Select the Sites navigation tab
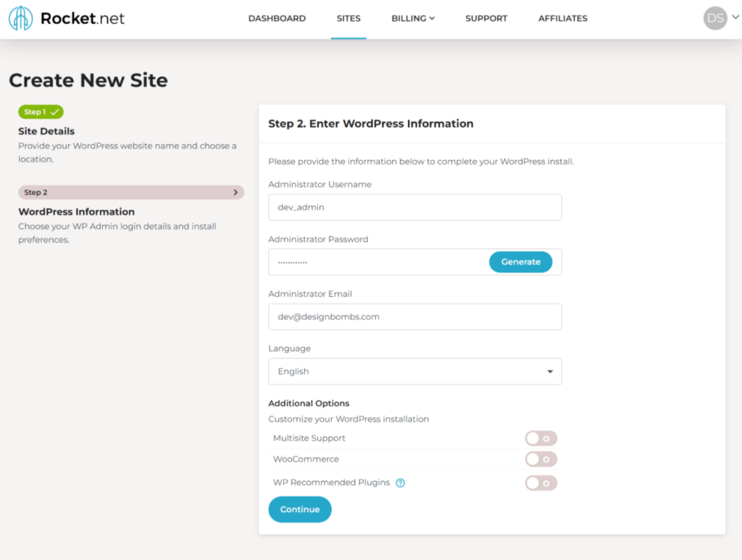Screen dimensions: 742x560 click(x=349, y=18)
